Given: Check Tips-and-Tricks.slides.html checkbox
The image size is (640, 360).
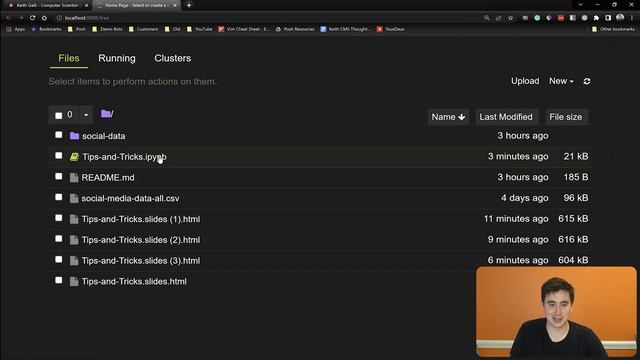Looking at the screenshot, I should pyautogui.click(x=59, y=280).
